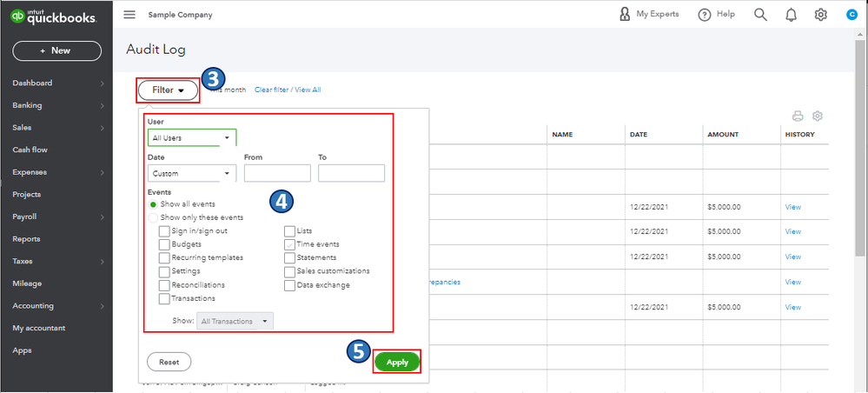Image resolution: width=868 pixels, height=393 pixels.
Task: Check the Lists checkbox
Action: [x=289, y=230]
